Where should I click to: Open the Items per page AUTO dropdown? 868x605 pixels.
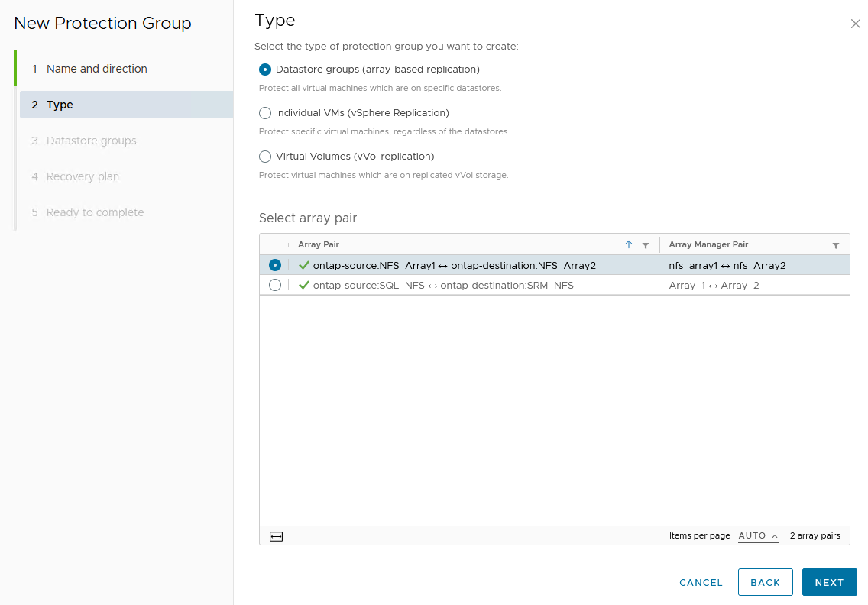pos(758,536)
